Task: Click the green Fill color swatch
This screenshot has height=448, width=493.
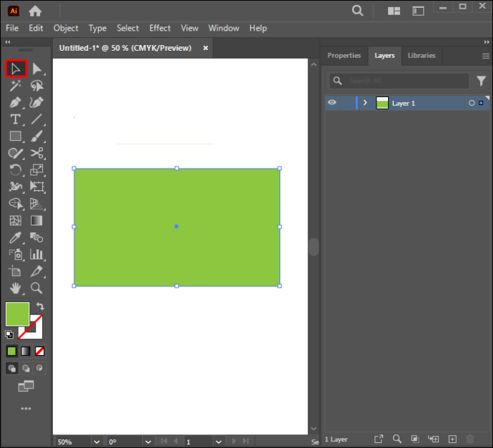Action: (18, 314)
